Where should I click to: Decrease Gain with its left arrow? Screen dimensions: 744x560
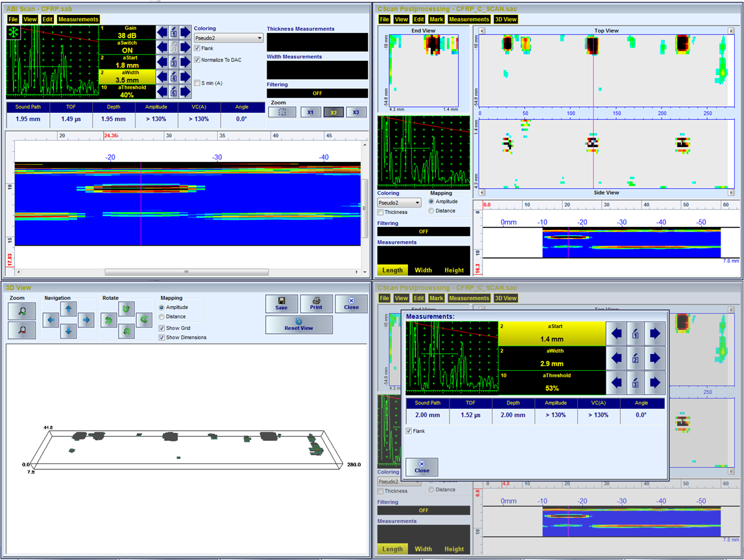click(x=162, y=32)
